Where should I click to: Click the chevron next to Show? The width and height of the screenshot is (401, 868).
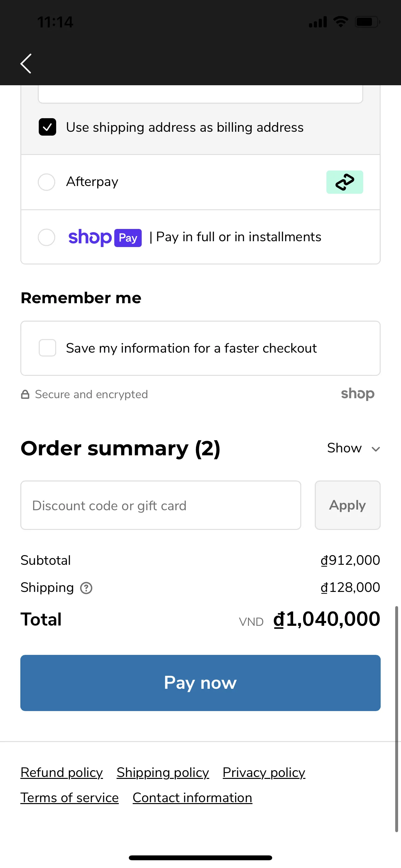pos(376,449)
